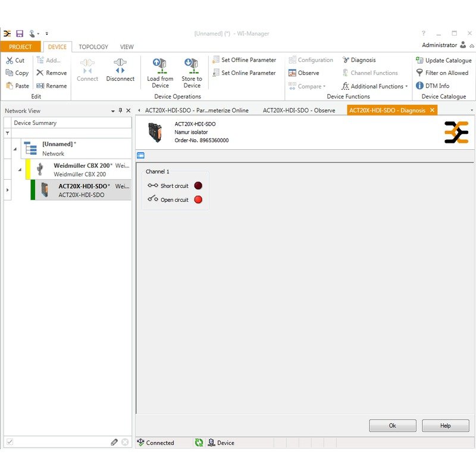
Task: Click the blue window icon in diagnosis toolbar
Action: point(140,156)
